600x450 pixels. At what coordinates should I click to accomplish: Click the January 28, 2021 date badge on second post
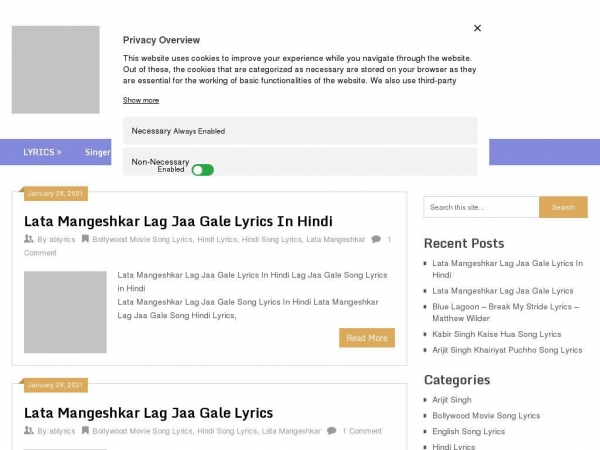pyautogui.click(x=55, y=385)
